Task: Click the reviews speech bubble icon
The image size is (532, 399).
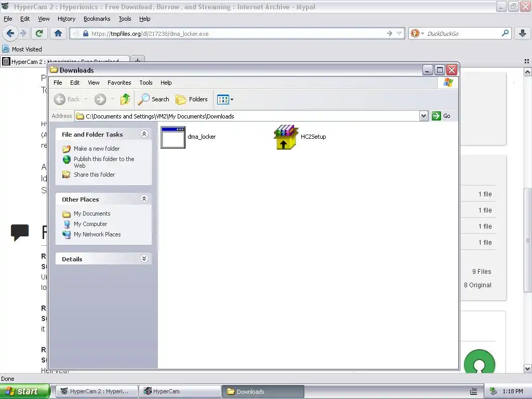Action: (x=20, y=233)
